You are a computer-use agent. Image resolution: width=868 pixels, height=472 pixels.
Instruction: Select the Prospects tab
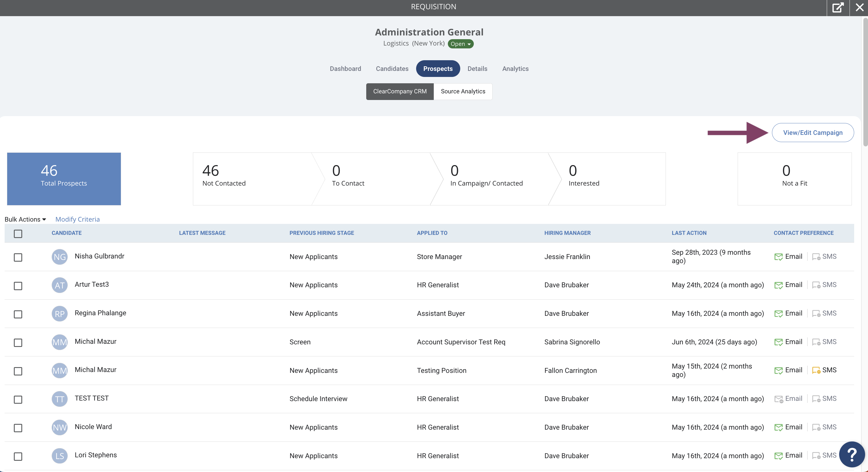(438, 69)
